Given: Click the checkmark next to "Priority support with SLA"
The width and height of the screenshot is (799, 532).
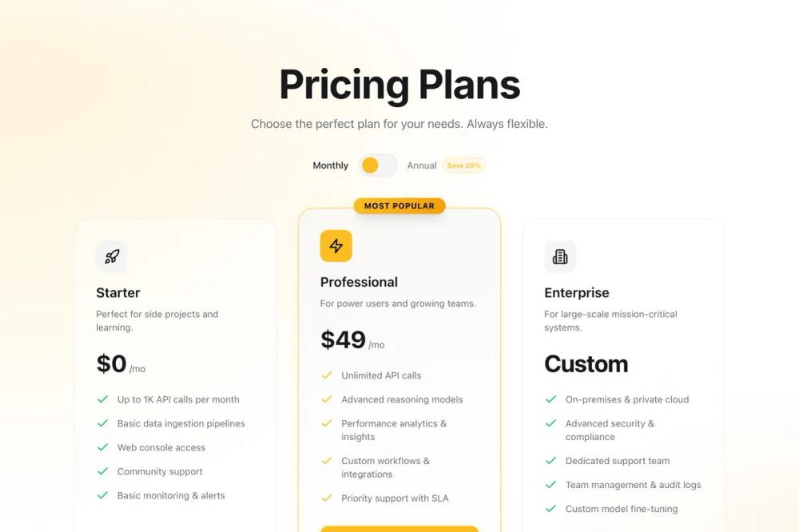Looking at the screenshot, I should (326, 498).
